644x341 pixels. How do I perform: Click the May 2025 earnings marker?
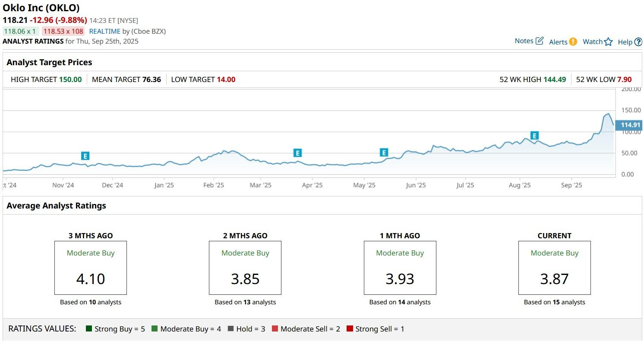tap(384, 152)
